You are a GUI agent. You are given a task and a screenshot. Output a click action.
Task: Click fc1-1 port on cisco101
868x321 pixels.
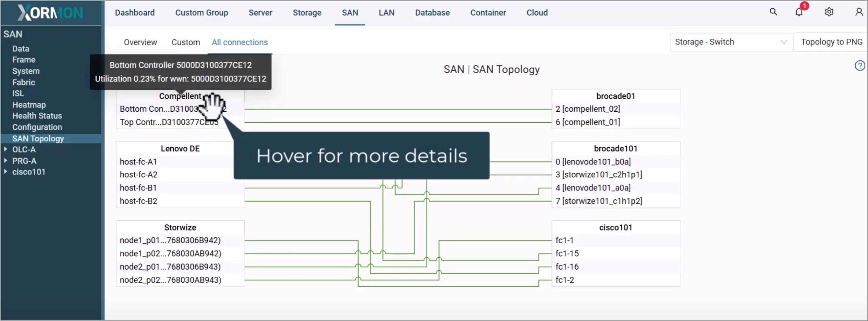point(564,240)
